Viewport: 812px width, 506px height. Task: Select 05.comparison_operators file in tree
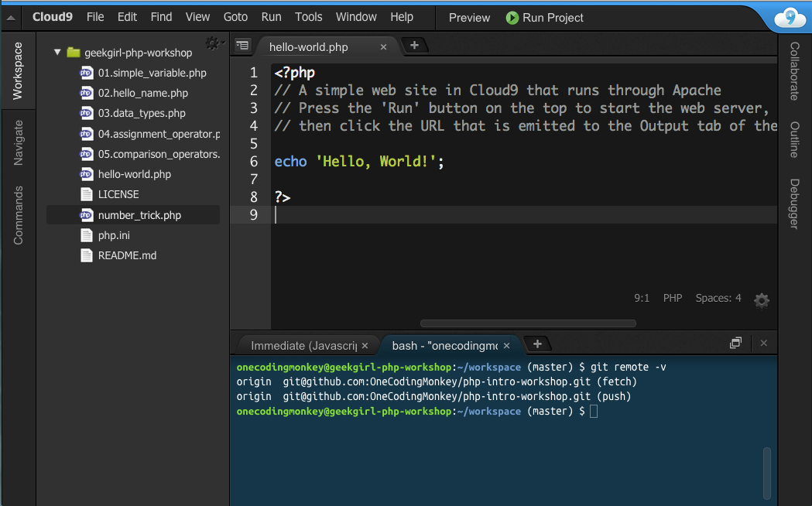click(x=159, y=154)
